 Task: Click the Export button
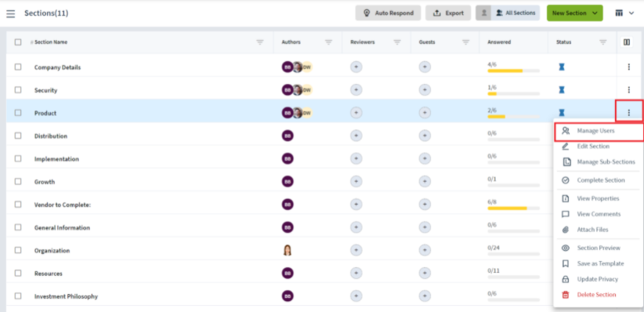tap(448, 13)
